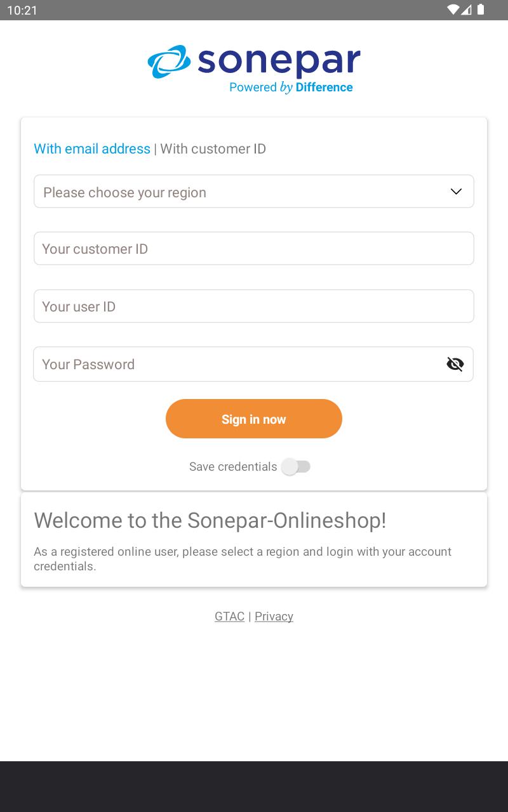This screenshot has width=508, height=812.
Task: Click the 'Welcome to the Sonepar-Onlineshop!' heading
Action: [x=210, y=520]
